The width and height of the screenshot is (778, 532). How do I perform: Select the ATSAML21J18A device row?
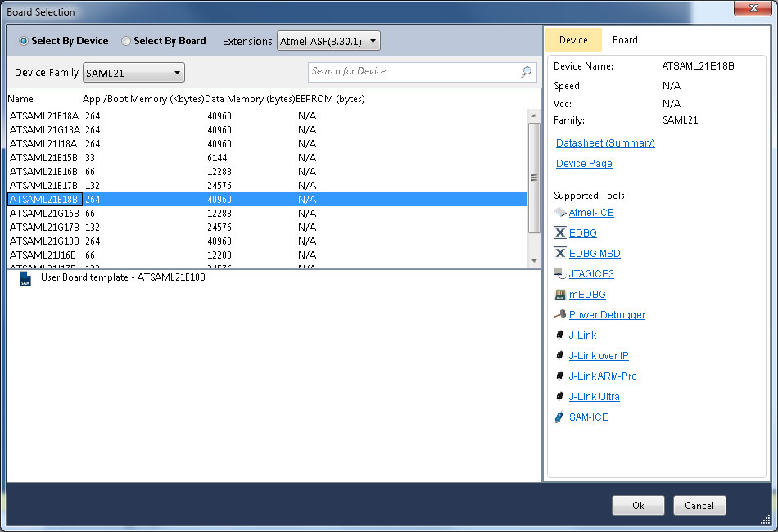pyautogui.click(x=268, y=144)
